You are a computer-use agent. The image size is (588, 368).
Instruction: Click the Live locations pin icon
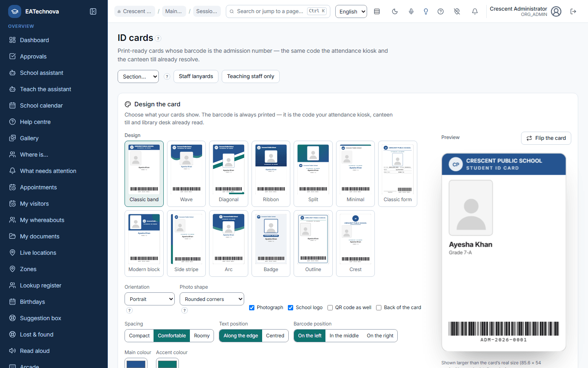(x=13, y=253)
